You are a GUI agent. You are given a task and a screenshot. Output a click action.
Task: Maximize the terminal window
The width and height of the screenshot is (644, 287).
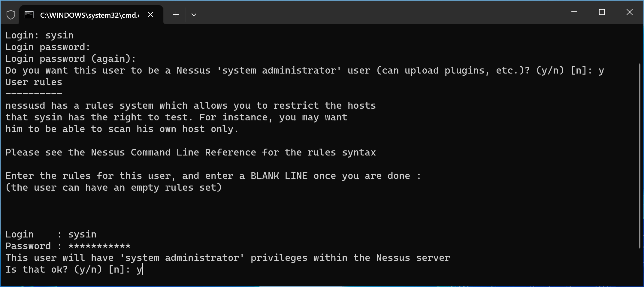coord(602,12)
